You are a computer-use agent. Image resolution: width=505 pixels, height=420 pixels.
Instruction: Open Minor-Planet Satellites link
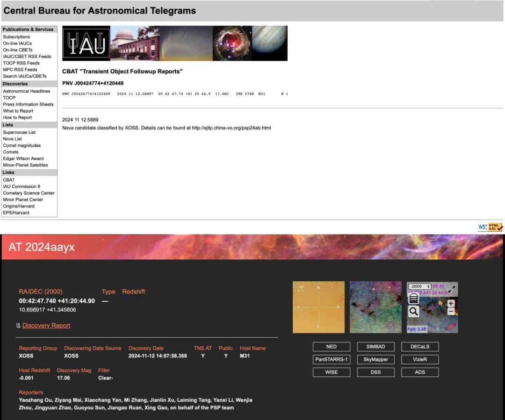[25, 165]
